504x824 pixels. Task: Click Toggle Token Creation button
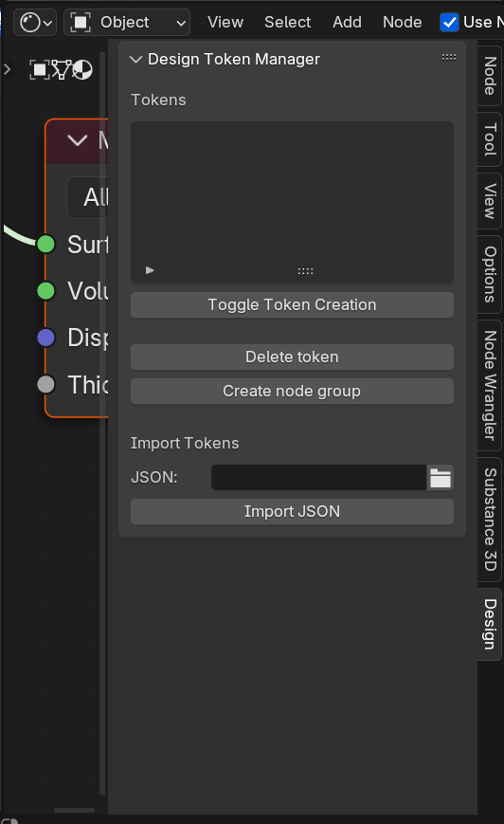(292, 304)
